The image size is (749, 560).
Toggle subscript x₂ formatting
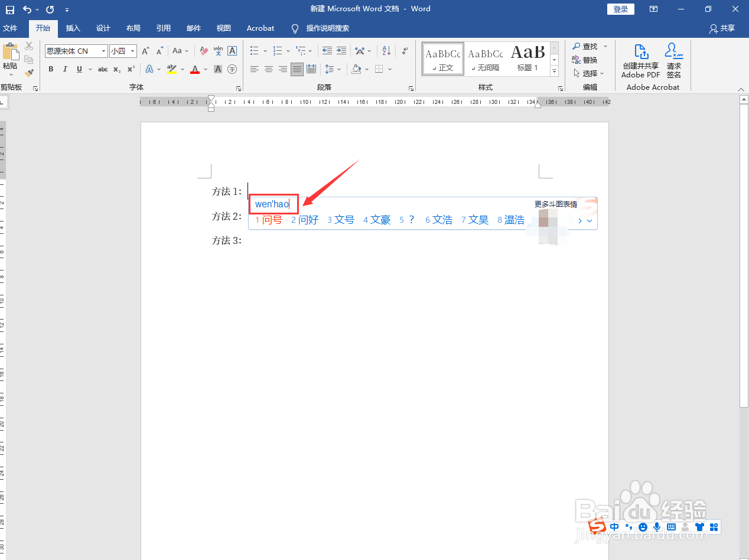pos(117,69)
